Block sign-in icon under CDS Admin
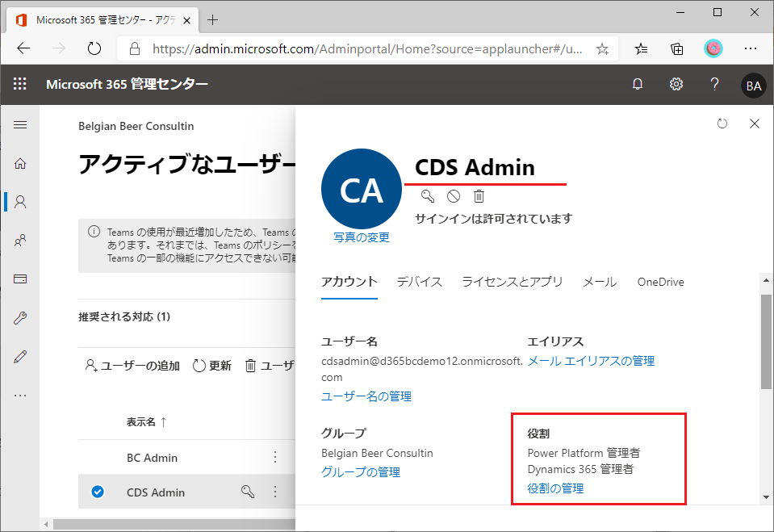774x532 pixels. pyautogui.click(x=453, y=196)
